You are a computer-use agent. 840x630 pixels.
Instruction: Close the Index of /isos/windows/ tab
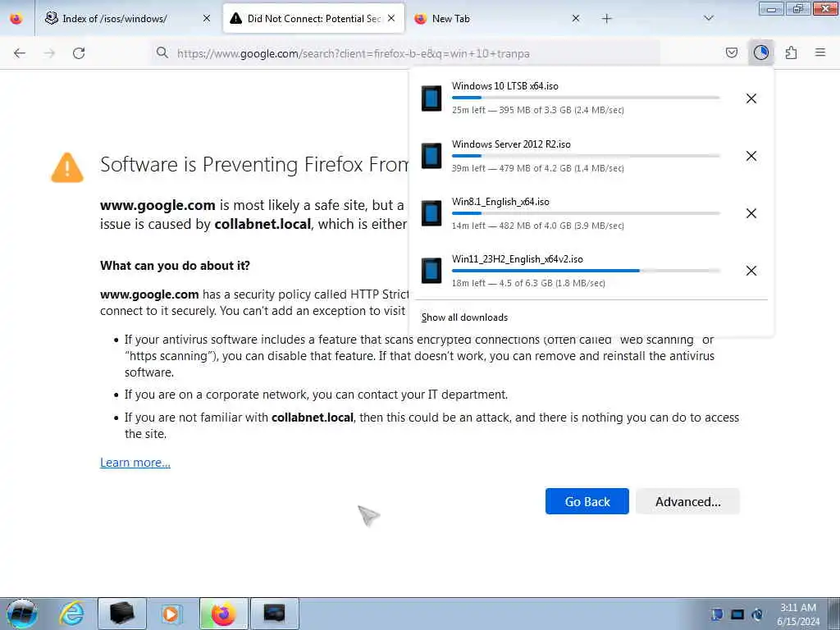click(207, 18)
